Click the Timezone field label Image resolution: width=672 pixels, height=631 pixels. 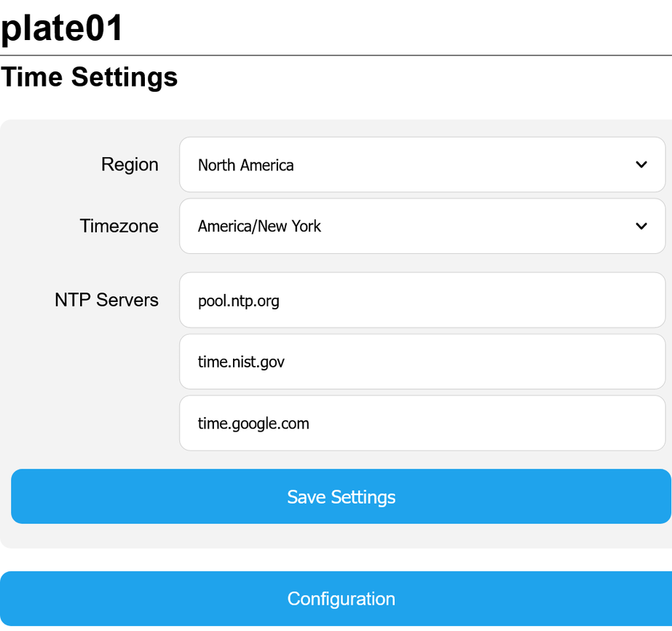pos(119,226)
